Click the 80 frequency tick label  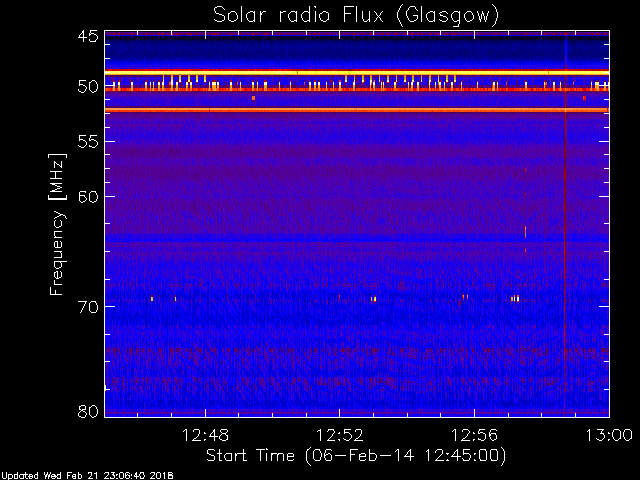(x=88, y=411)
